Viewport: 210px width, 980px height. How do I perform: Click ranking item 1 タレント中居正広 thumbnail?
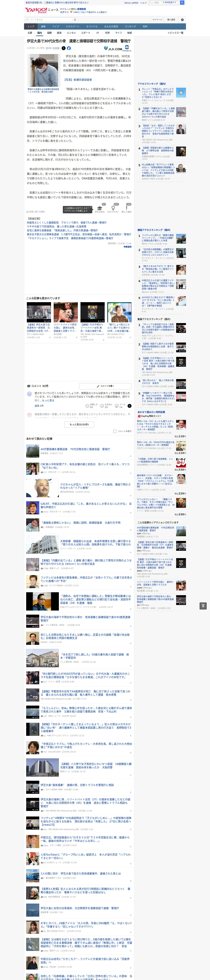181,92
